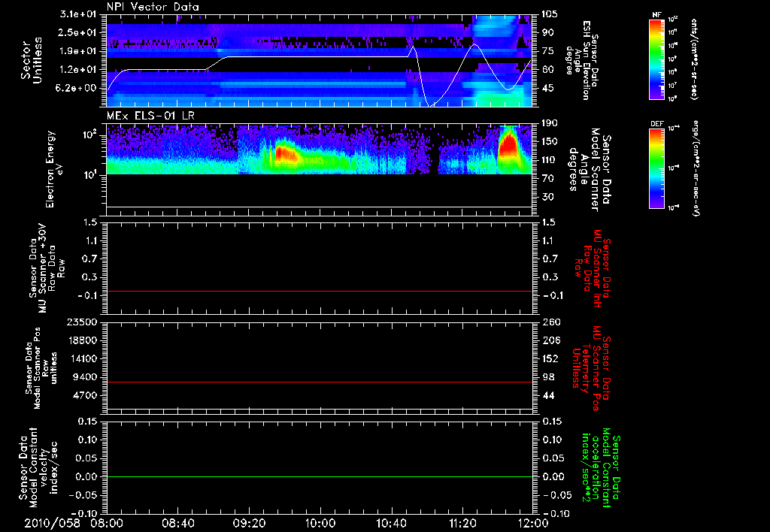Click the green "Model Constant acceleration" axis title
The width and height of the screenshot is (770, 532).
click(x=601, y=467)
